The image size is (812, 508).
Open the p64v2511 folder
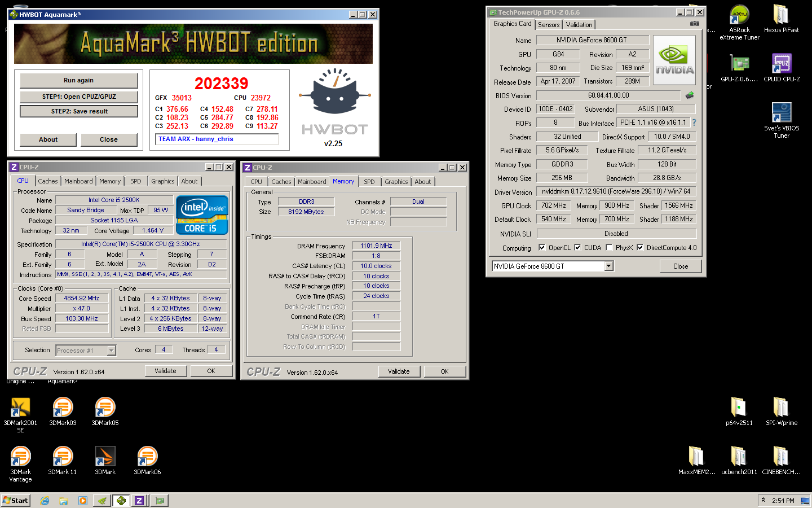739,411
